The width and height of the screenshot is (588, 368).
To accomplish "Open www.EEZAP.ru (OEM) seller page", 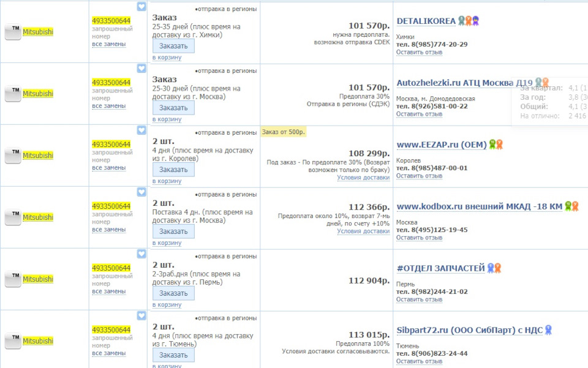I will [x=442, y=145].
